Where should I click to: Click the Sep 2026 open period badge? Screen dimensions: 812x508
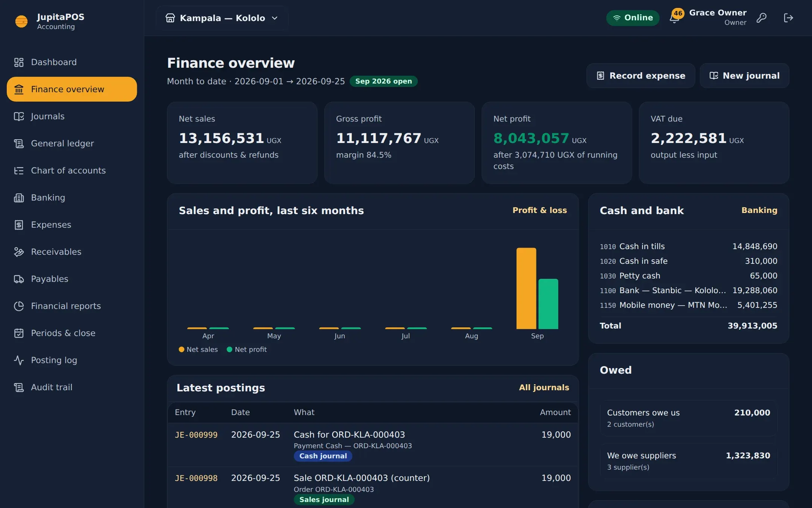point(383,81)
